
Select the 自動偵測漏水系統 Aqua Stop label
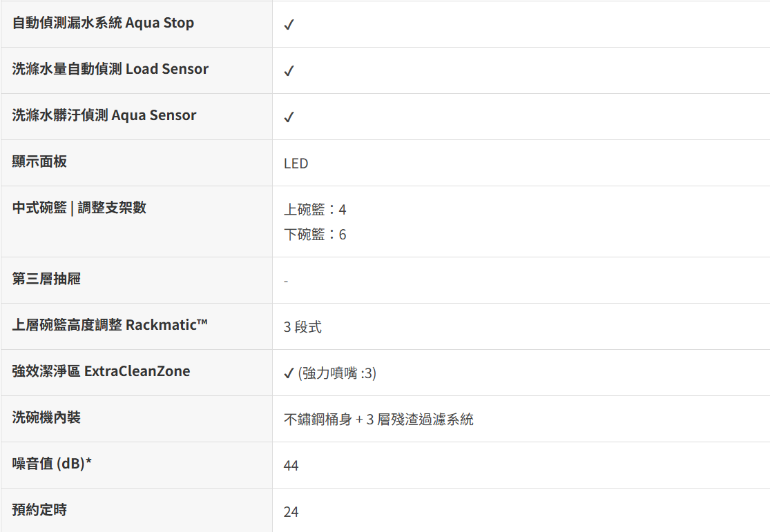coord(103,23)
